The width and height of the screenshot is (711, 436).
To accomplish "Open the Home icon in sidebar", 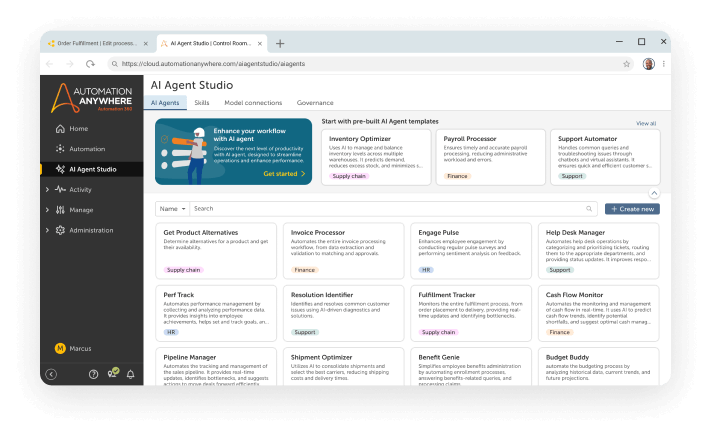I will coord(60,129).
